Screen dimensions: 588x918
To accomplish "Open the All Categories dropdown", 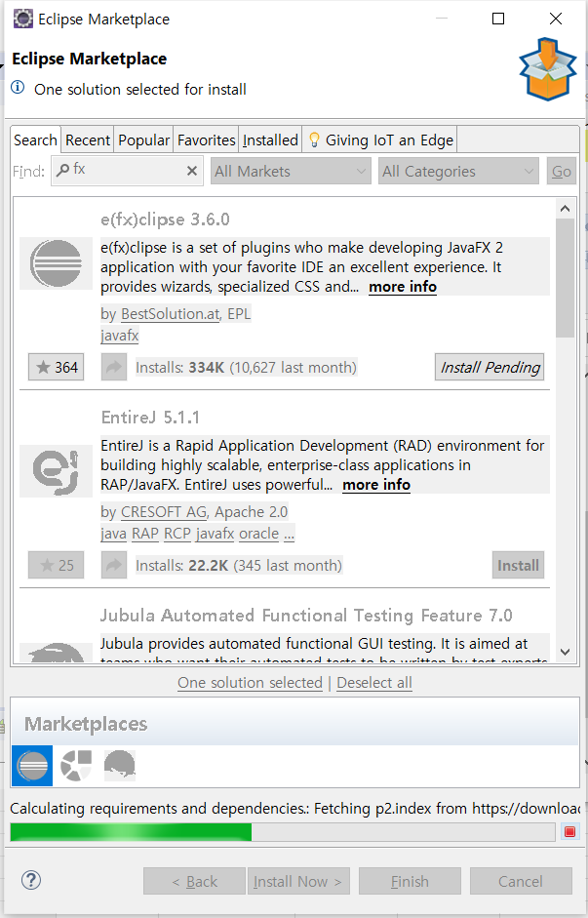I will [x=458, y=172].
